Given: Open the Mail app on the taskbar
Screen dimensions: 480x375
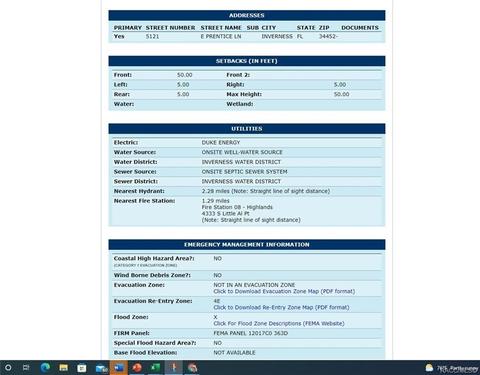Looking at the screenshot, I should coord(101,368).
